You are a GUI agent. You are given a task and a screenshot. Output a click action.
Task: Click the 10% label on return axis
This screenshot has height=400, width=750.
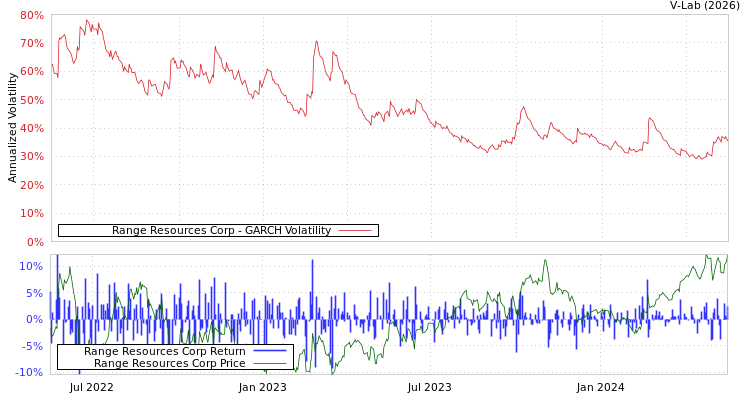click(x=31, y=267)
